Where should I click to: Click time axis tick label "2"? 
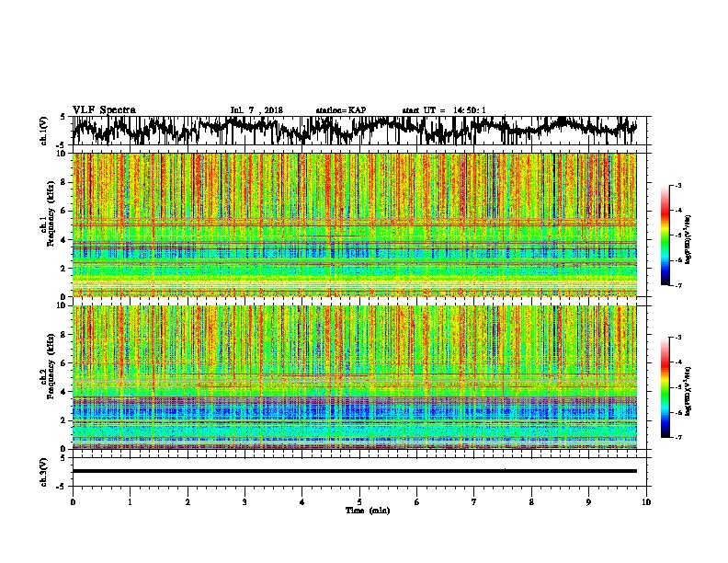188,502
